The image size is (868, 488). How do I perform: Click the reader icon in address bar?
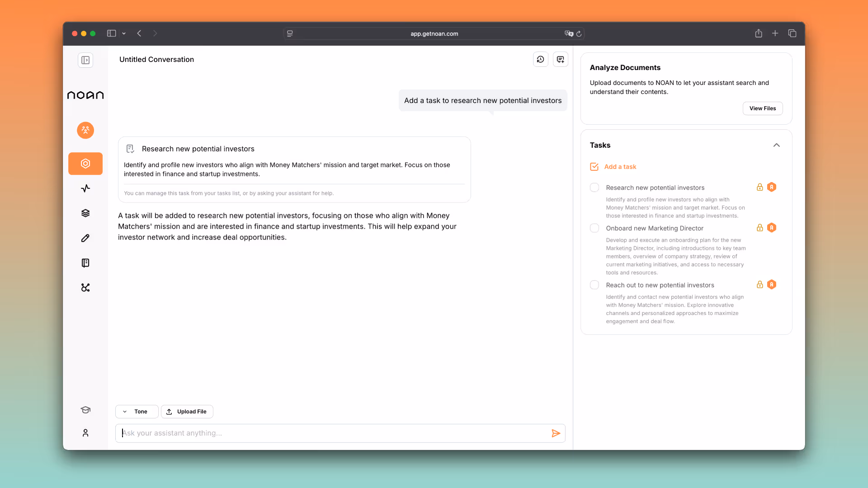pos(290,33)
